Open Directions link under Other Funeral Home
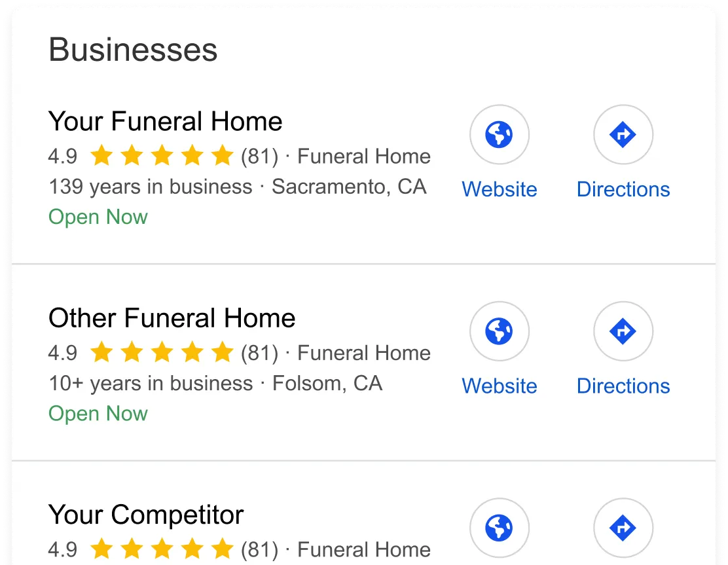Screen dimensions: 728x565 click(623, 386)
